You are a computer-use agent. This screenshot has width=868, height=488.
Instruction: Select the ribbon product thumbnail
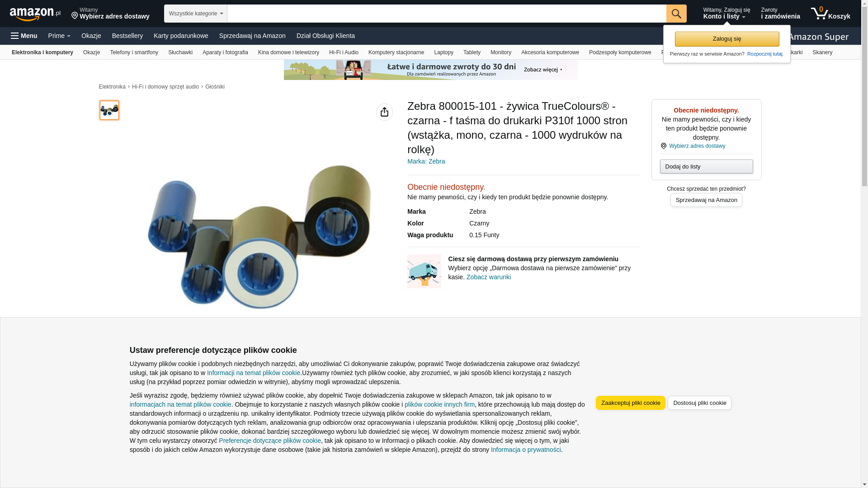coord(109,110)
